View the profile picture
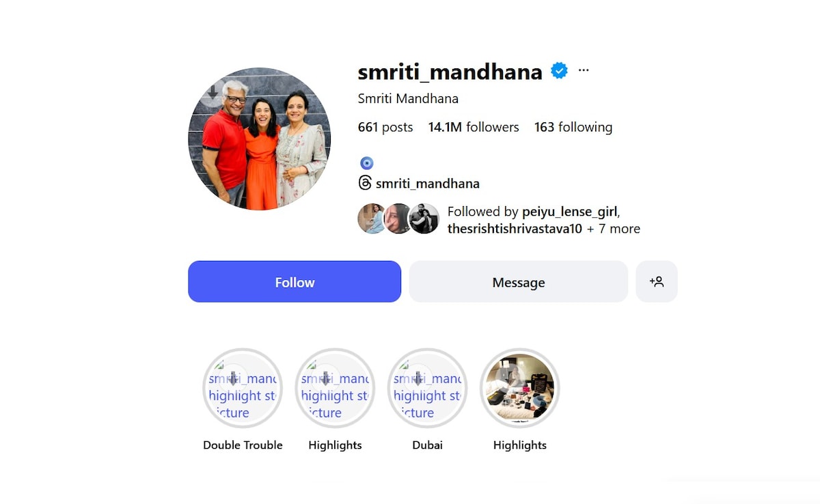Image resolution: width=820 pixels, height=504 pixels. 260,139
